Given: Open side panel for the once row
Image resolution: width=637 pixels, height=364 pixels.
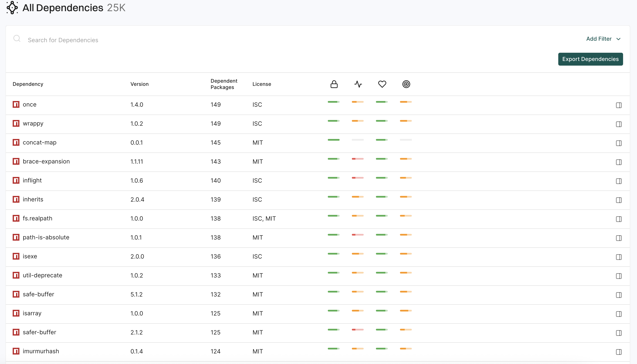Looking at the screenshot, I should pos(619,105).
